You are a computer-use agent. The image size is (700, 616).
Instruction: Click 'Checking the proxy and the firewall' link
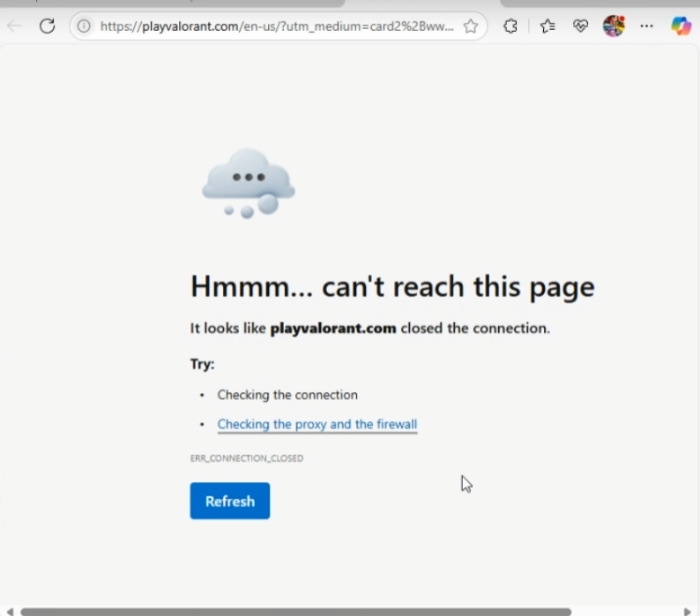pos(317,424)
